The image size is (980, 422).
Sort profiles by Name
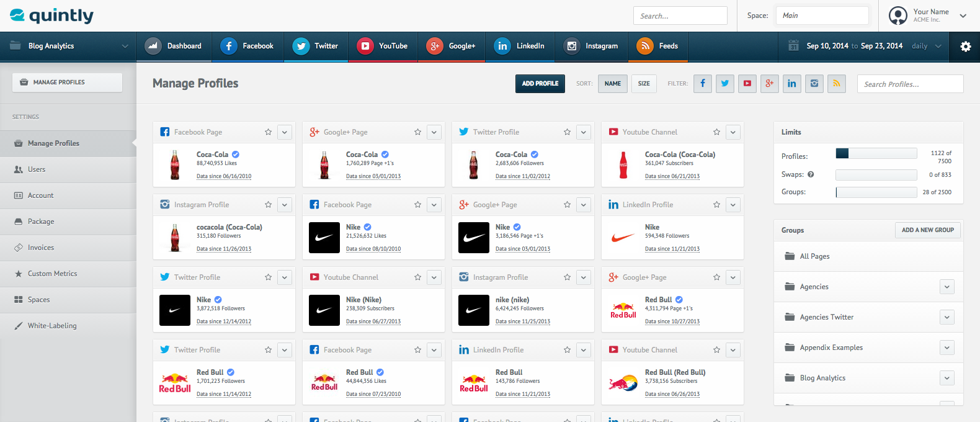613,84
